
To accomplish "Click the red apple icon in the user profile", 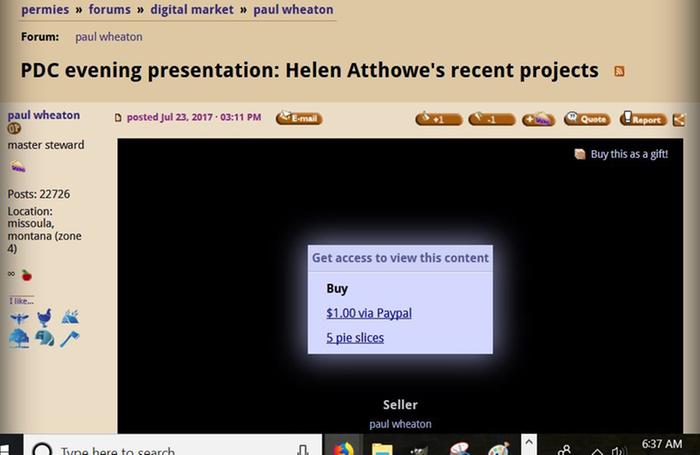I will click(26, 275).
